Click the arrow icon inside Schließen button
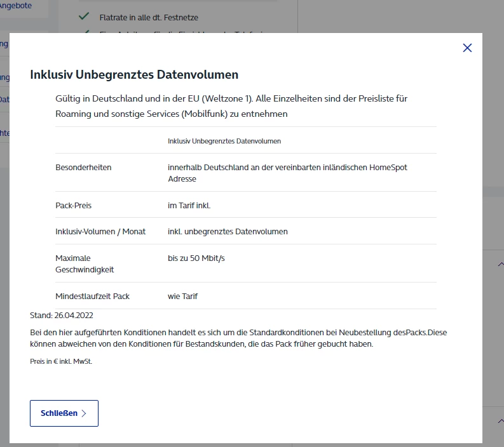The image size is (504, 447). pos(84,413)
